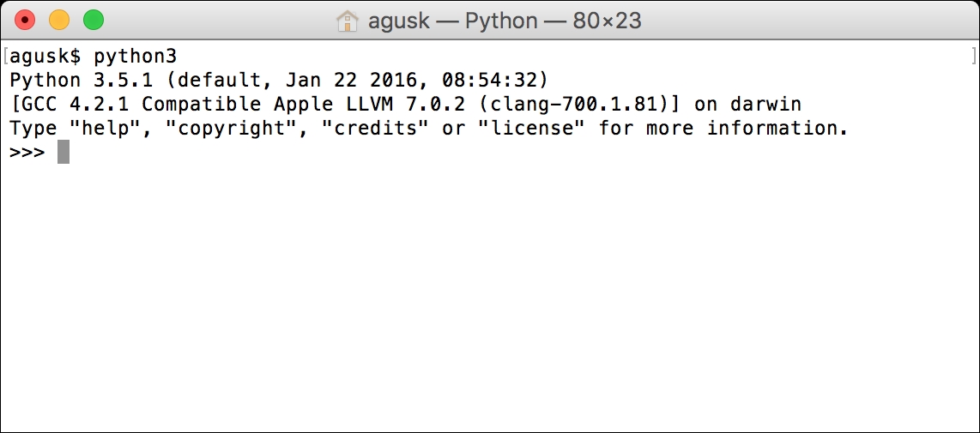The image size is (980, 433).
Task: Click the word "darwin" in the banner
Action: (x=765, y=104)
